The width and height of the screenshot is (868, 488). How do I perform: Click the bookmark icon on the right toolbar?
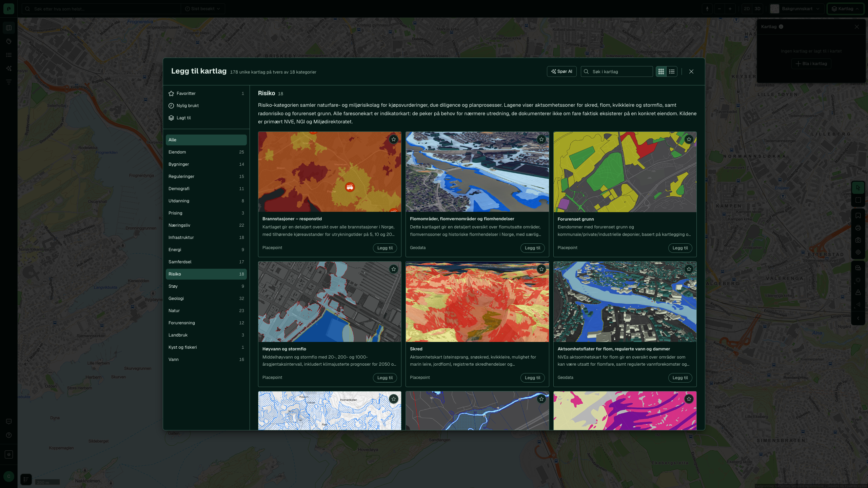[x=858, y=216]
